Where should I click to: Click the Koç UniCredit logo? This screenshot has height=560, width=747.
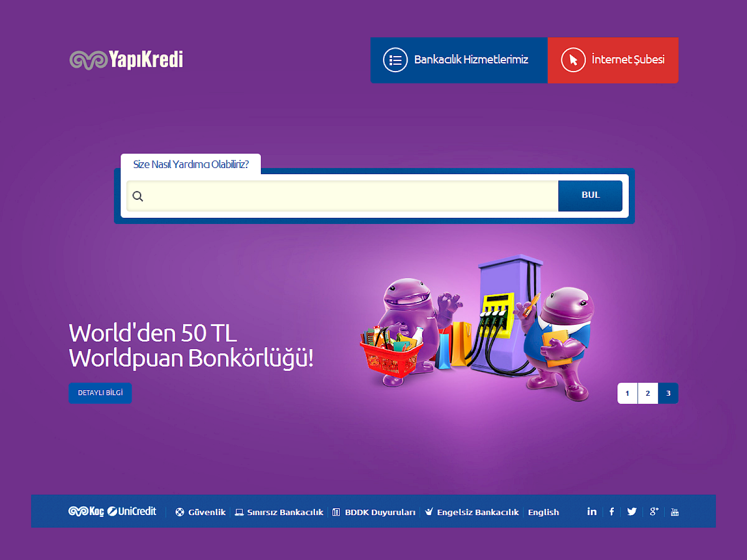(x=113, y=511)
